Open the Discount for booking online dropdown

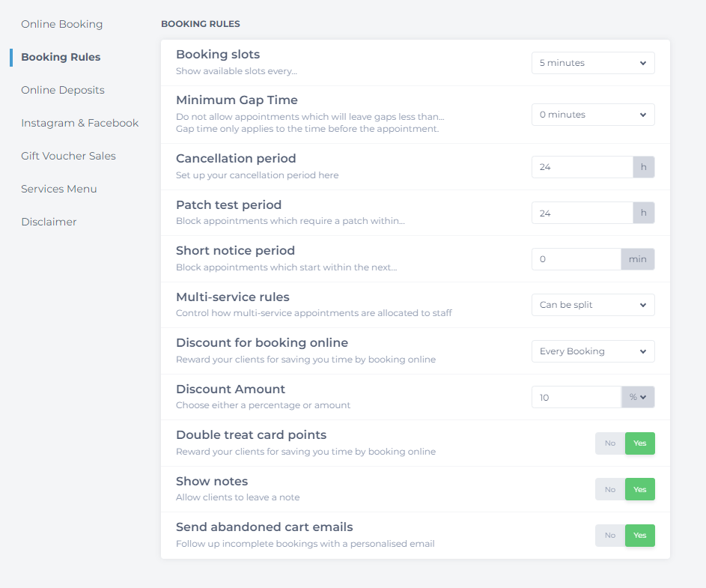pos(592,351)
